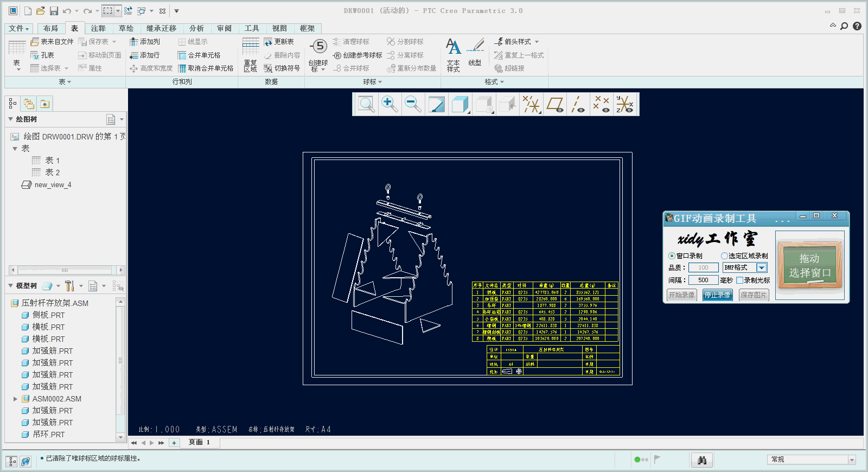Open the 常规 filter dropdown in status bar
Screen dimensions: 868x472
tap(852, 460)
